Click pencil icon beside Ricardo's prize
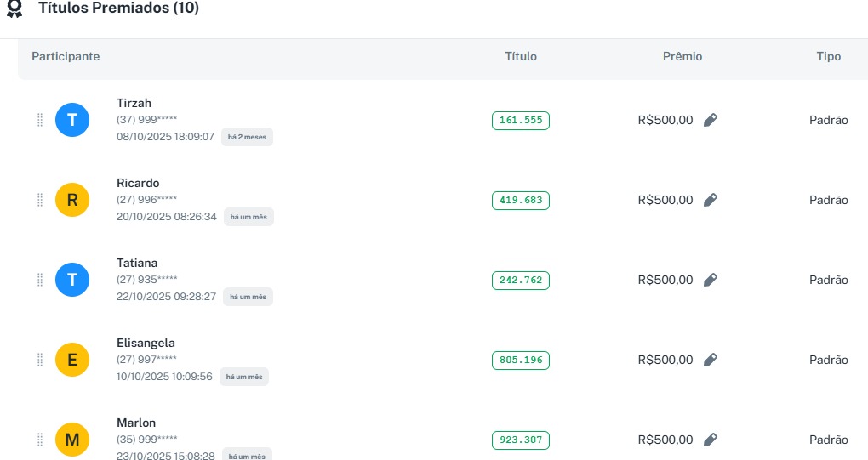This screenshot has height=460, width=868. pos(711,200)
